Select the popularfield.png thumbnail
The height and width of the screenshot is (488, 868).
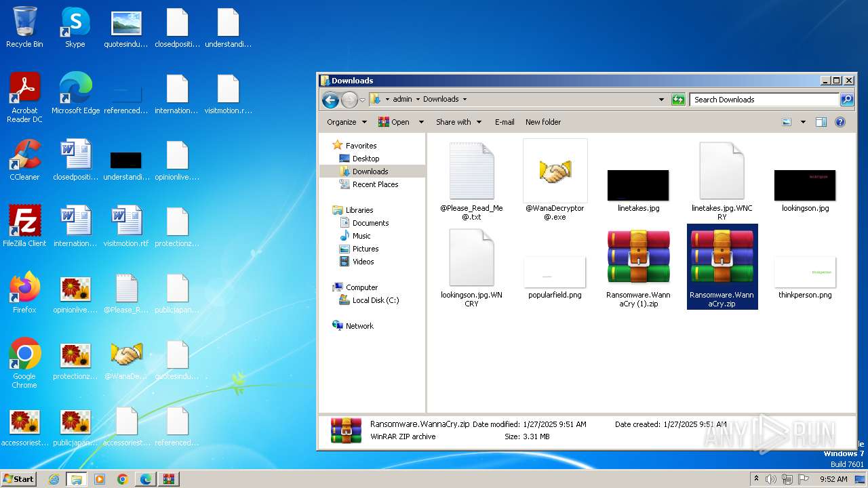coord(555,272)
